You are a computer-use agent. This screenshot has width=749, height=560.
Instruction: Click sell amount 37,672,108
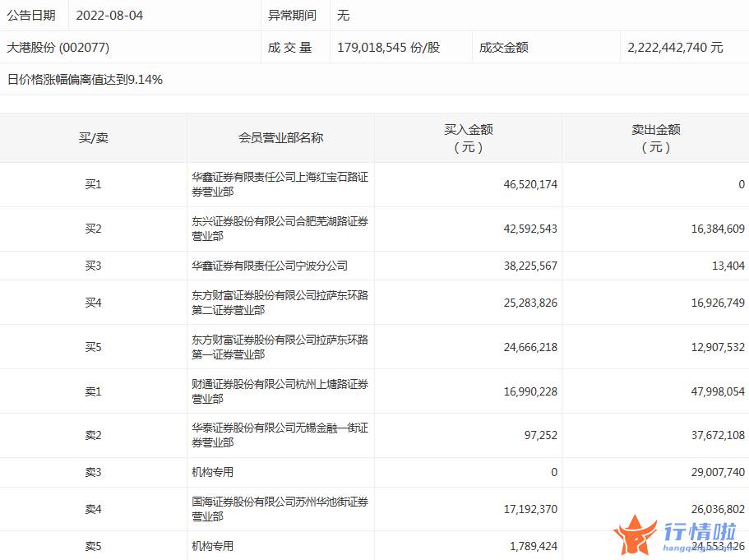718,435
